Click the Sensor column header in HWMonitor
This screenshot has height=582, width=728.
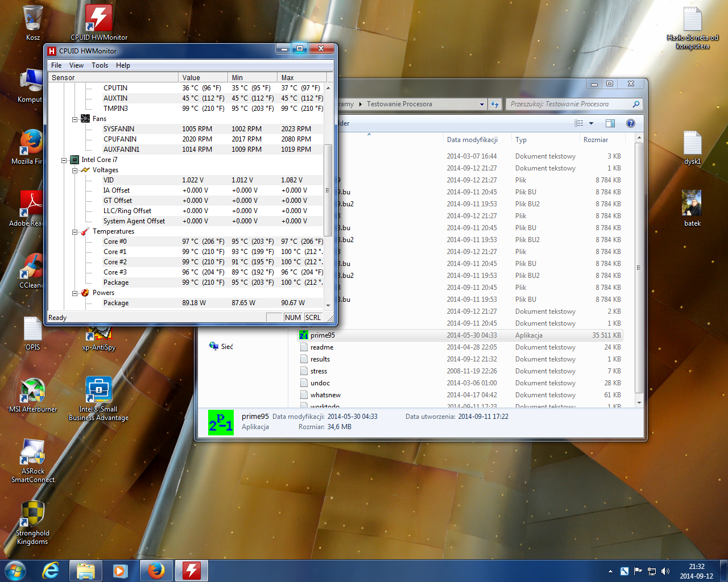113,77
